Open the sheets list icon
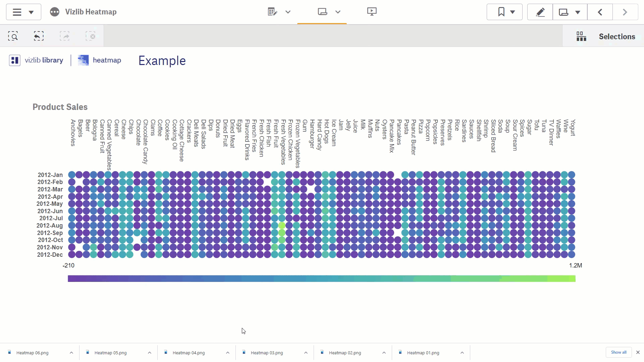Viewport: 644px width, 362px height. coord(563,12)
